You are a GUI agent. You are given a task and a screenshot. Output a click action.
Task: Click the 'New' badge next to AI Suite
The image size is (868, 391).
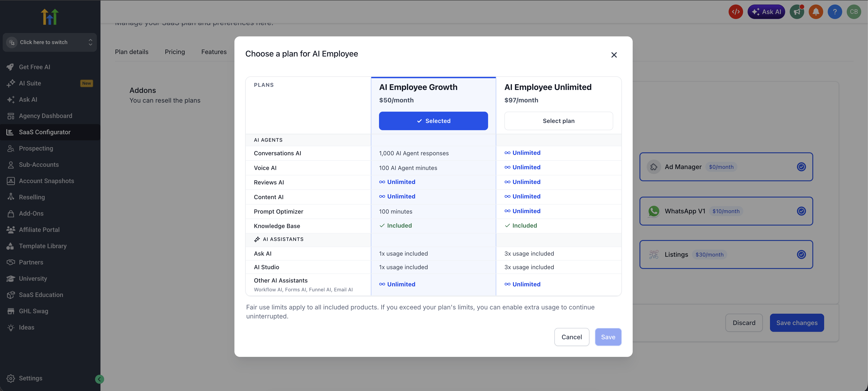pos(87,83)
